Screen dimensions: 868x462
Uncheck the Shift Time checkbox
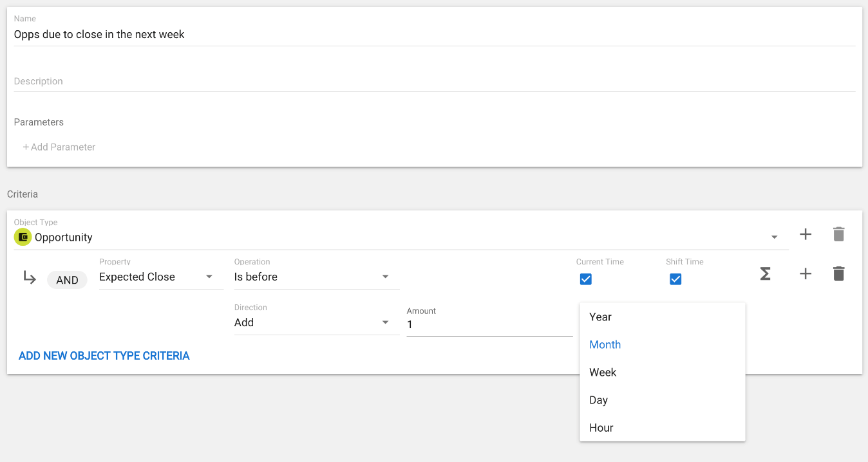click(x=675, y=279)
